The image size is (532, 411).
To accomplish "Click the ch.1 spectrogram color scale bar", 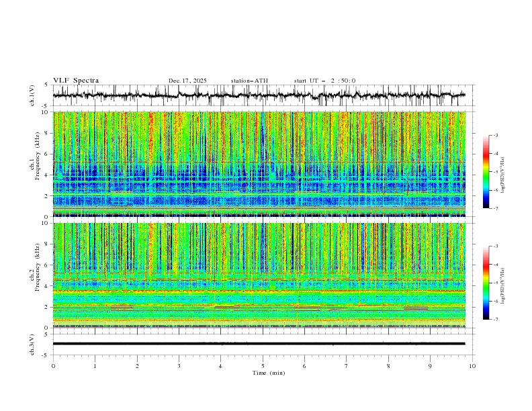I will (x=486, y=172).
